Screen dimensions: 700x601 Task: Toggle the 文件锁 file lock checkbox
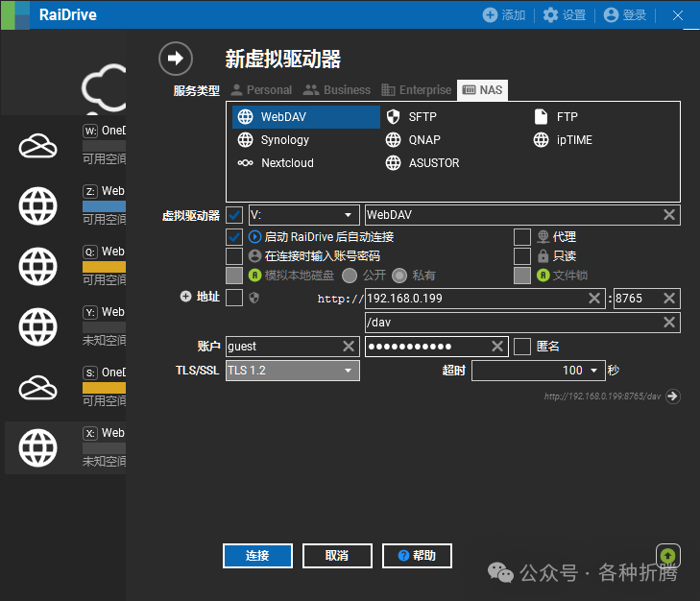pos(521,276)
